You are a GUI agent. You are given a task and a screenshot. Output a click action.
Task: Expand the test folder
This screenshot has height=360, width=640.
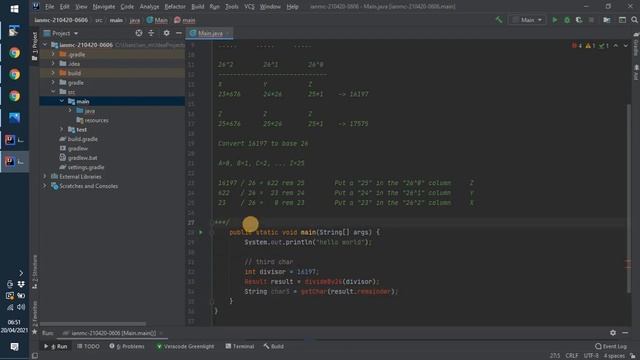click(x=62, y=129)
